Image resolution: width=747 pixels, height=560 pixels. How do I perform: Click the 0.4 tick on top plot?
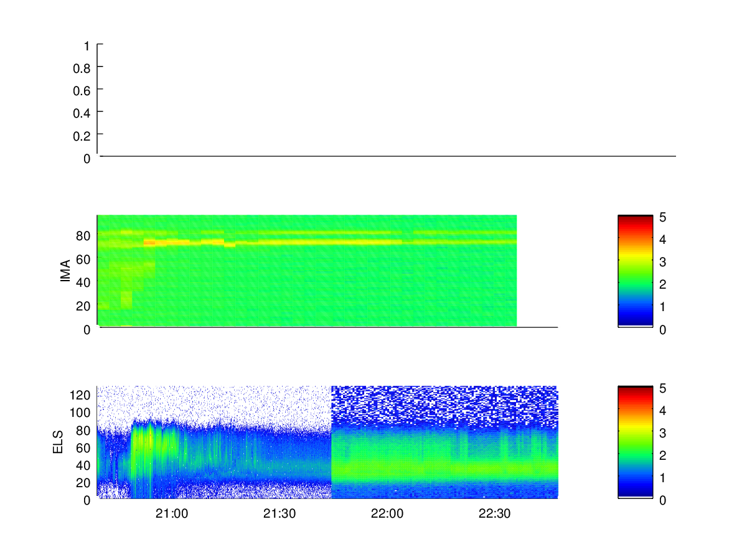pyautogui.click(x=83, y=113)
